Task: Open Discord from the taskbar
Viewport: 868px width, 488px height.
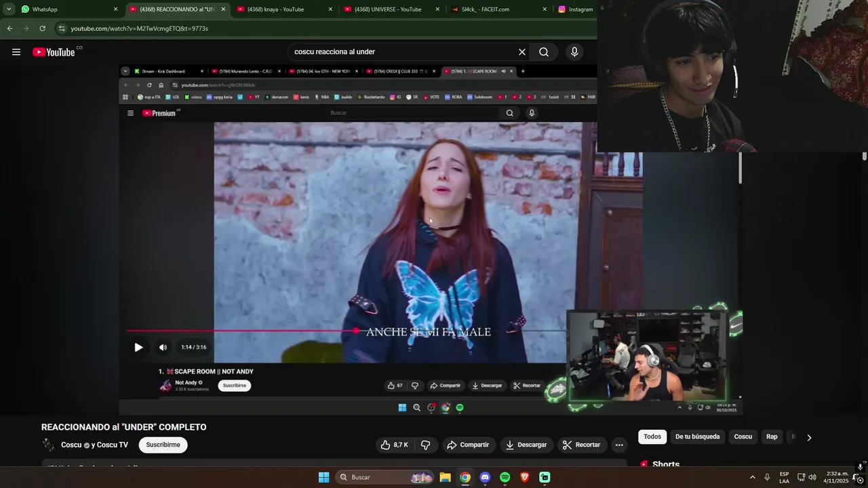Action: pos(485,477)
